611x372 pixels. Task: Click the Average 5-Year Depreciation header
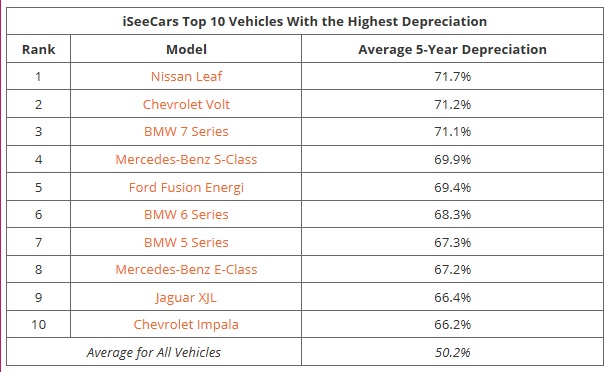452,49
